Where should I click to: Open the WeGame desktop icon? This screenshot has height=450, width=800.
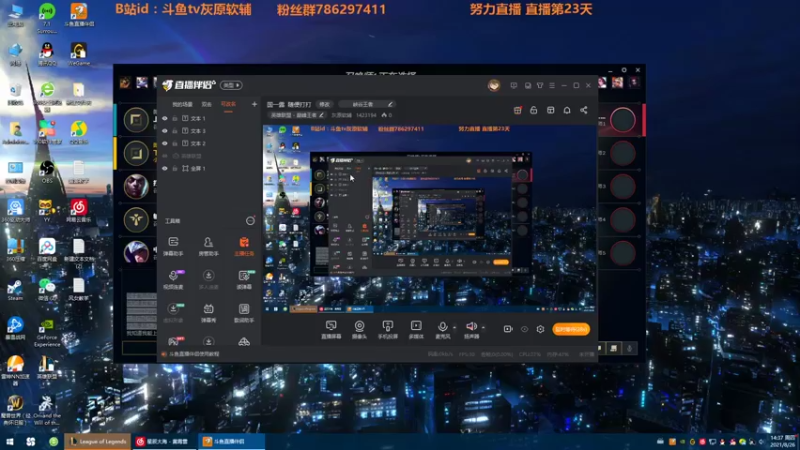pyautogui.click(x=79, y=54)
